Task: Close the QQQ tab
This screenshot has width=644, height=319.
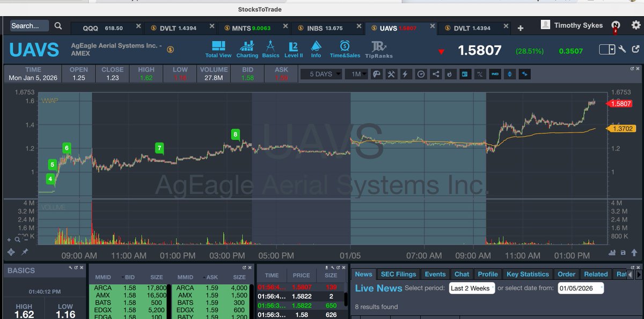Action: (138, 26)
